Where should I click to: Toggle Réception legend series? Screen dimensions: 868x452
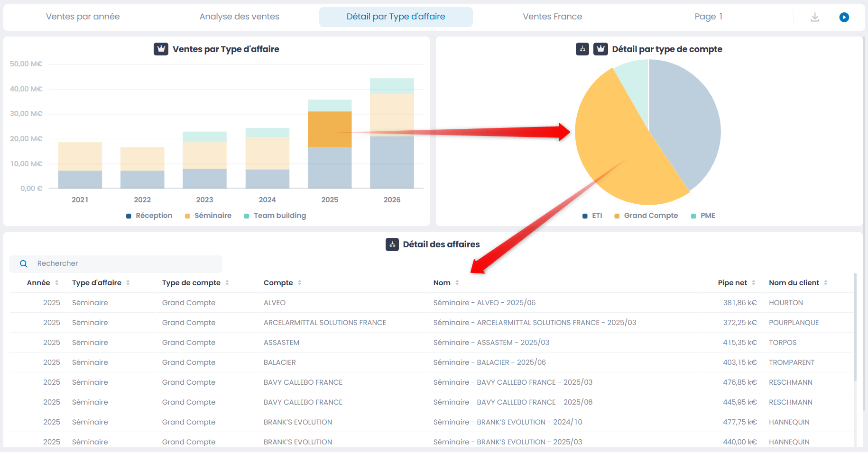coord(149,216)
